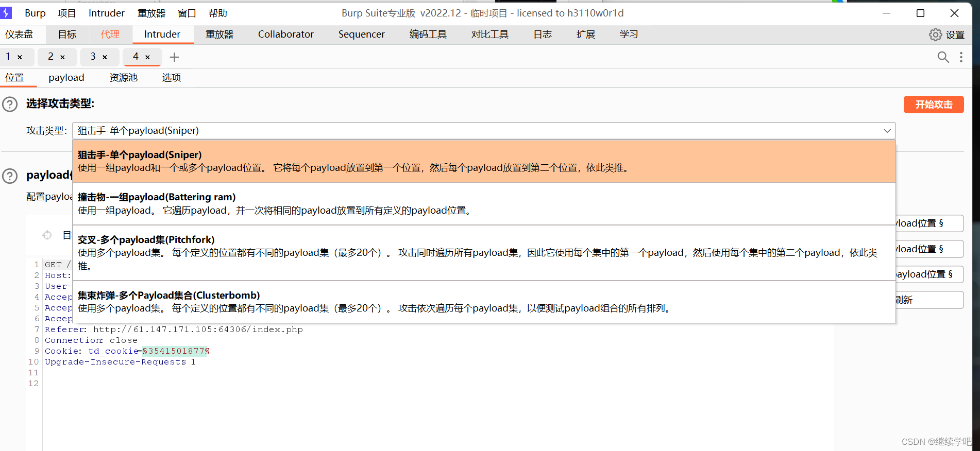Image resolution: width=980 pixels, height=451 pixels.
Task: Open the Intruder menu in menu bar
Action: tap(106, 13)
